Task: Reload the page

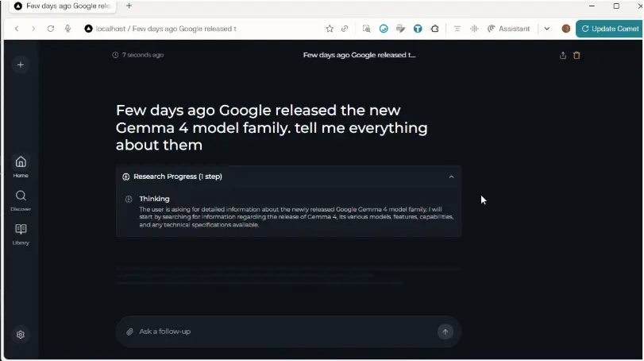Action: pyautogui.click(x=51, y=29)
